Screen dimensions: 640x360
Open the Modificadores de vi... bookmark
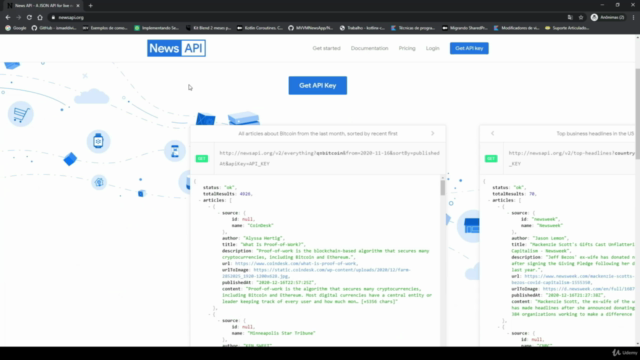point(516,28)
